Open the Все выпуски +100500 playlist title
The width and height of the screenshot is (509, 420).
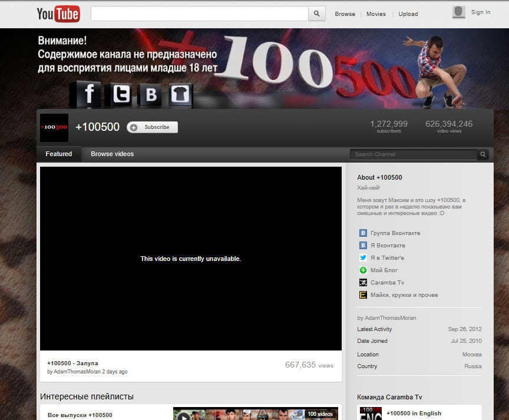click(80, 415)
